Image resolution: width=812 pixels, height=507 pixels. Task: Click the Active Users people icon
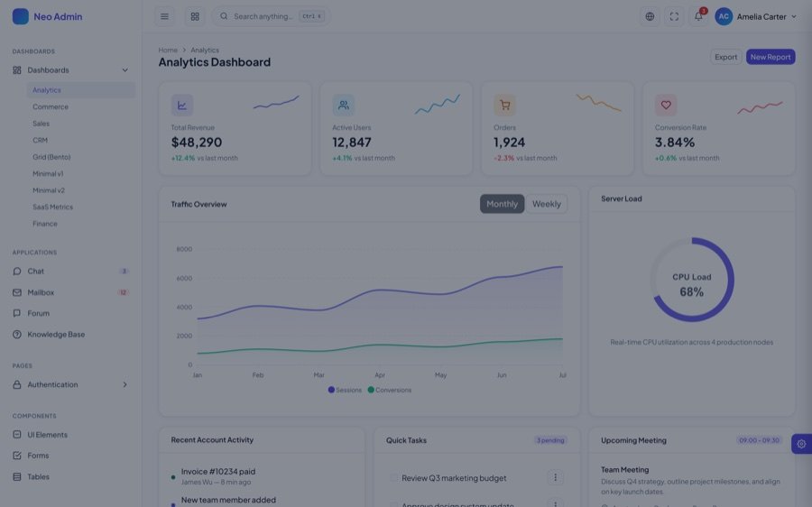coord(344,106)
